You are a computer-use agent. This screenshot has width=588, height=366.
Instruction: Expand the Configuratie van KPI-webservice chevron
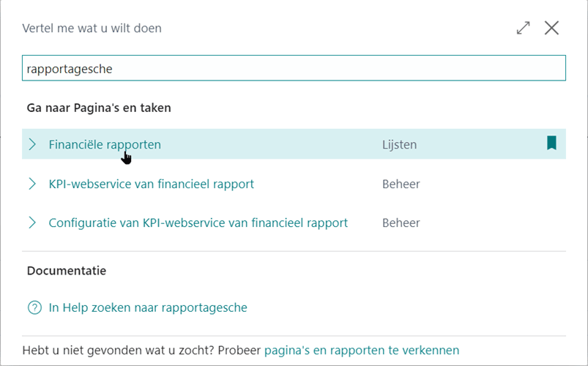(32, 223)
